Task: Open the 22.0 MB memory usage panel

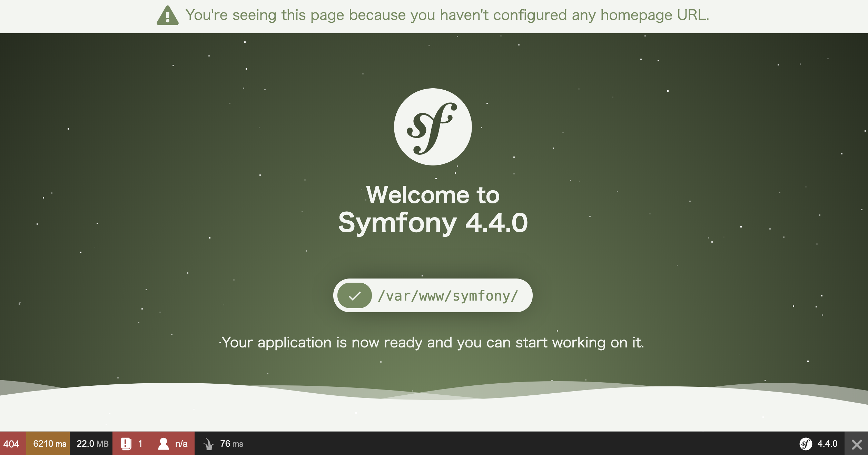Action: pyautogui.click(x=91, y=444)
